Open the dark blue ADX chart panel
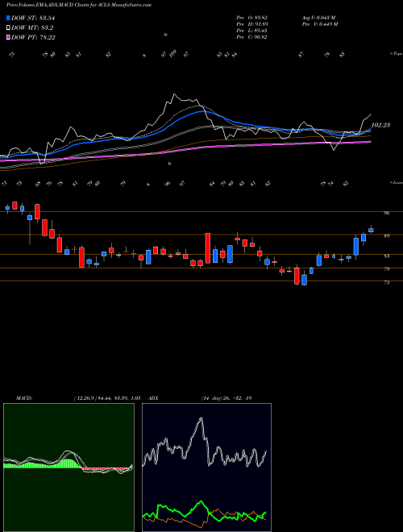Viewport: 403px width, 532px height. point(206,468)
